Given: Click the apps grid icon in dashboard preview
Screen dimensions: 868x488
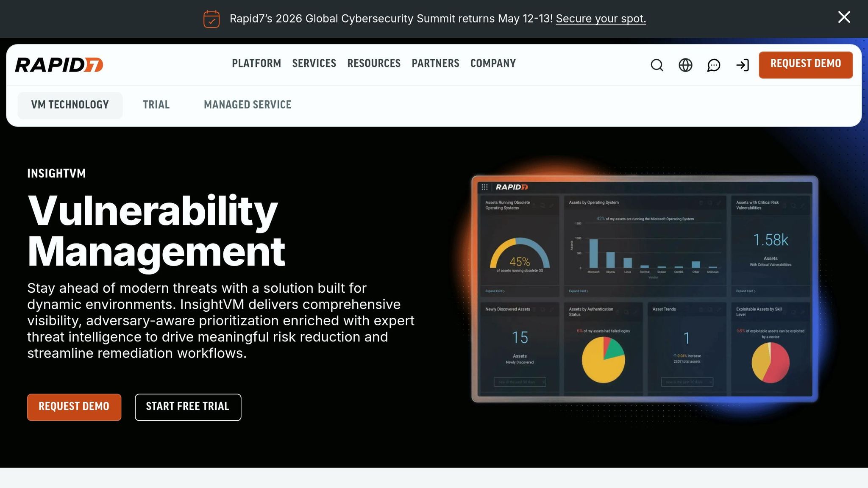Looking at the screenshot, I should (x=484, y=187).
